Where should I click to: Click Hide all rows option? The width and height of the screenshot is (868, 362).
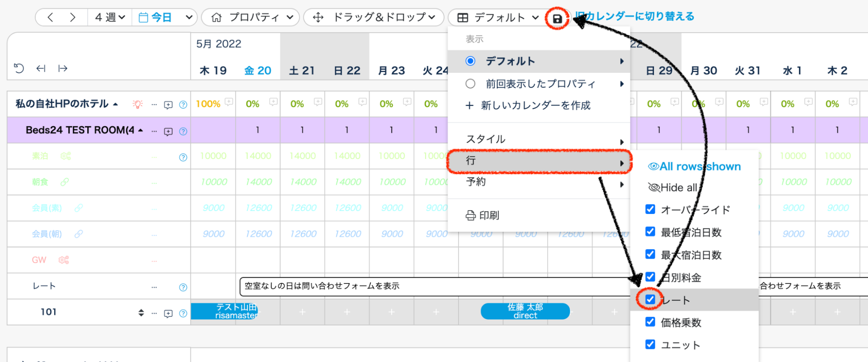[x=673, y=188]
